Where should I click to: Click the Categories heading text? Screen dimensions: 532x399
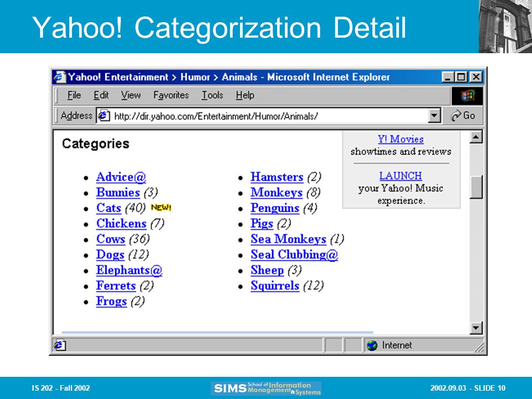pos(96,144)
